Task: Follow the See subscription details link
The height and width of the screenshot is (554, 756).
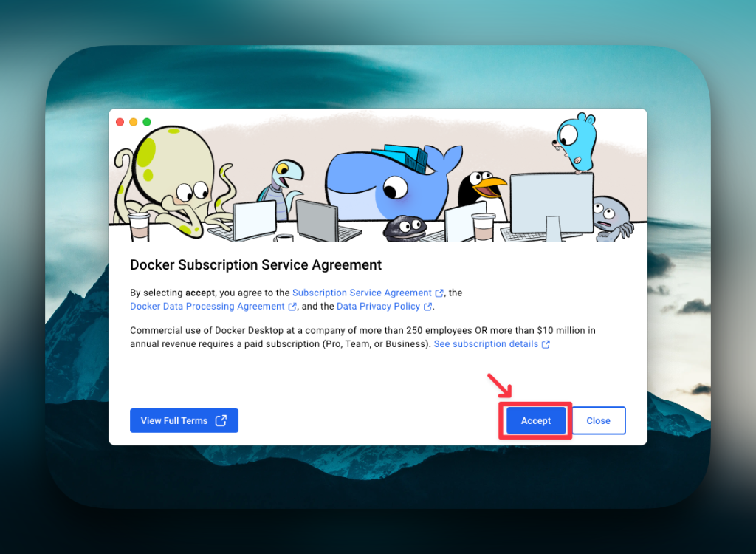Action: click(x=486, y=343)
